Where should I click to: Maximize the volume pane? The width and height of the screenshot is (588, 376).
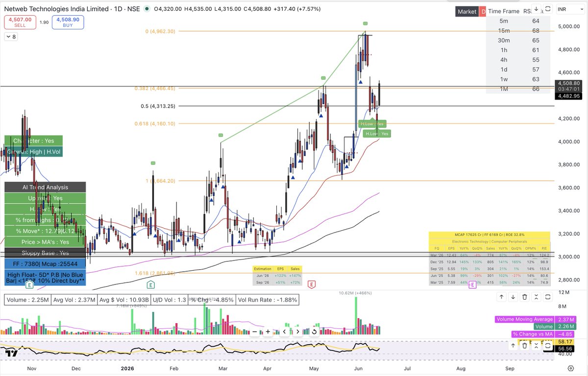point(547,297)
